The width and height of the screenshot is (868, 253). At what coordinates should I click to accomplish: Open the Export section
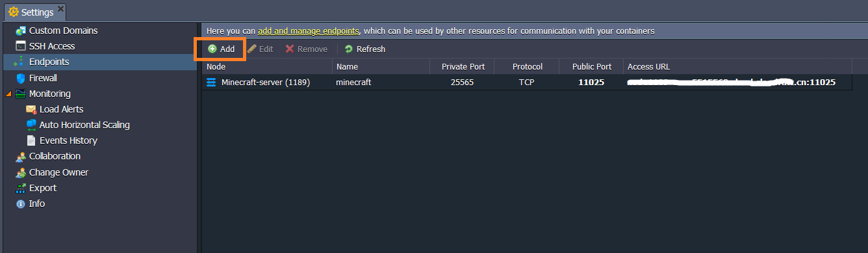(x=43, y=188)
